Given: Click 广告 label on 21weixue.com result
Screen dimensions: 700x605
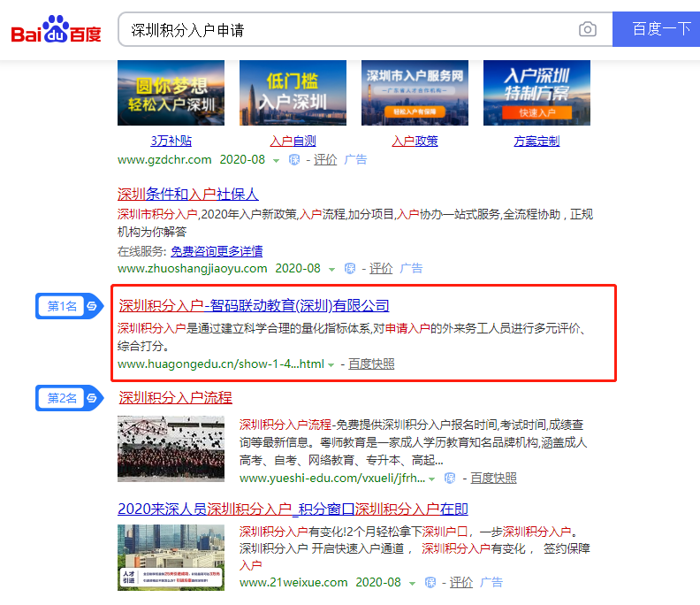Looking at the screenshot, I should click(x=491, y=582).
